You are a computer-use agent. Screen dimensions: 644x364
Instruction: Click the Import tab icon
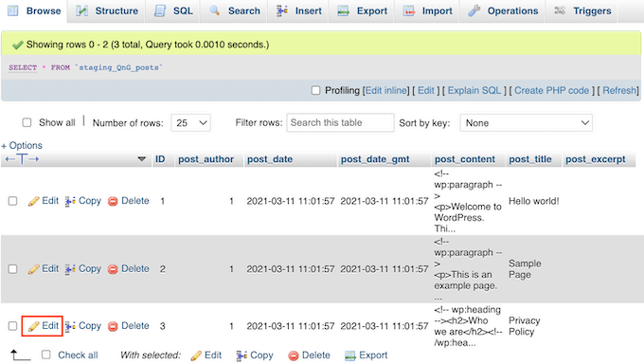pyautogui.click(x=409, y=10)
